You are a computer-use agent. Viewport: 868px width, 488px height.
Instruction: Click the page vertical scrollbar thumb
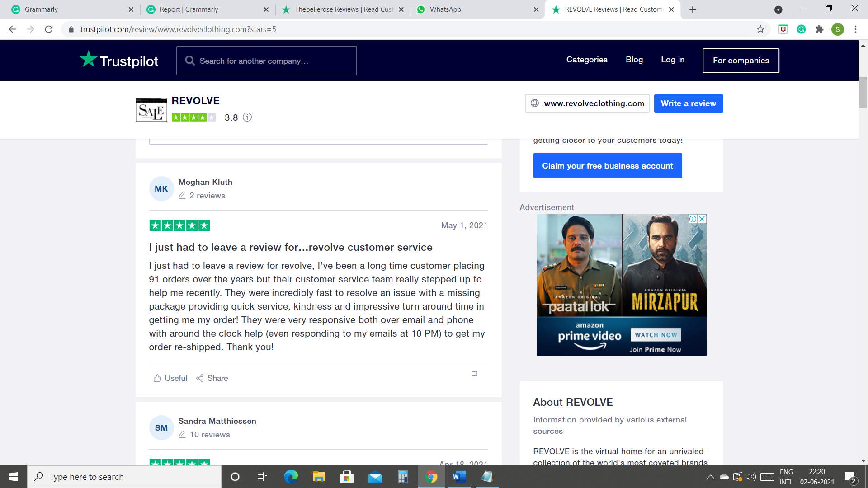pyautogui.click(x=863, y=93)
